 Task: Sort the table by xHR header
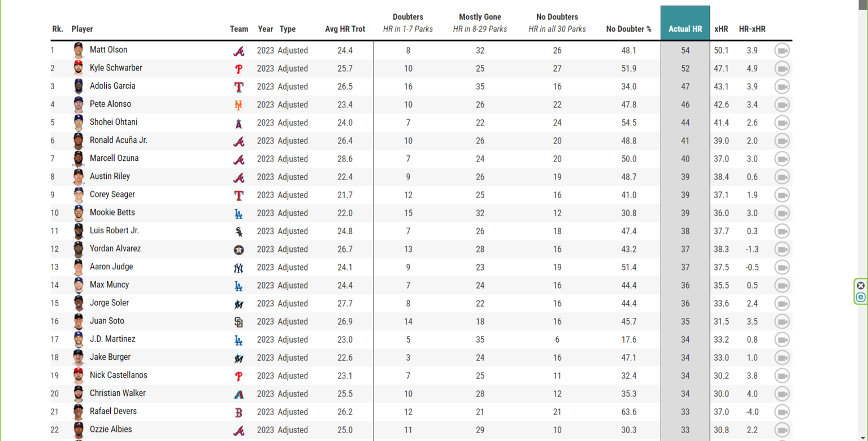point(721,29)
